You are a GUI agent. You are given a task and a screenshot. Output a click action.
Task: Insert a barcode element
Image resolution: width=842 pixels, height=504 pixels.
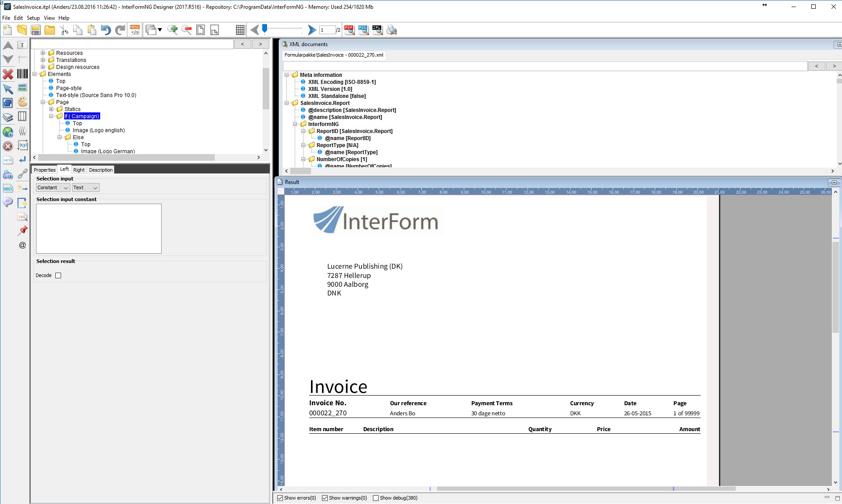(22, 74)
